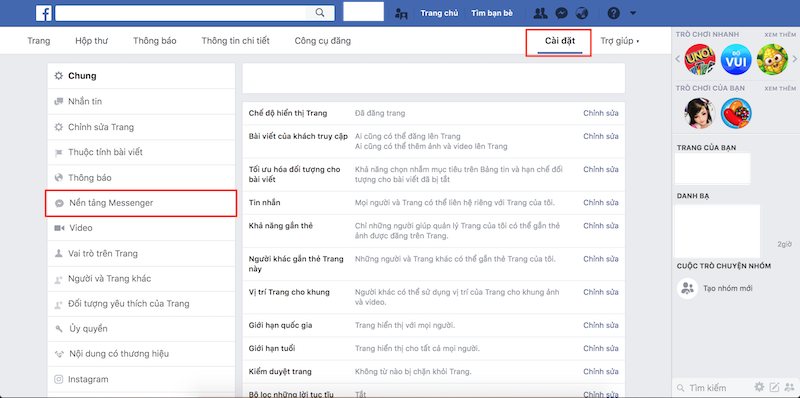Open the Thông tin chi tiết tab

click(235, 41)
